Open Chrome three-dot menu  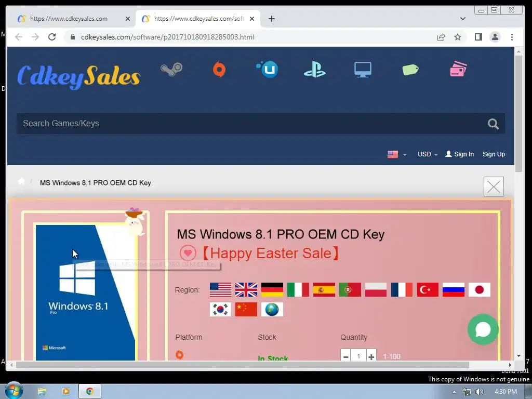(512, 37)
